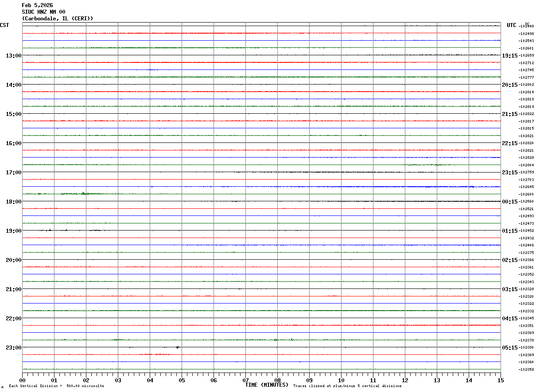Click the minute axis label 12
Image resolution: width=536 pixels, height=392 pixels.
pyautogui.click(x=405, y=380)
